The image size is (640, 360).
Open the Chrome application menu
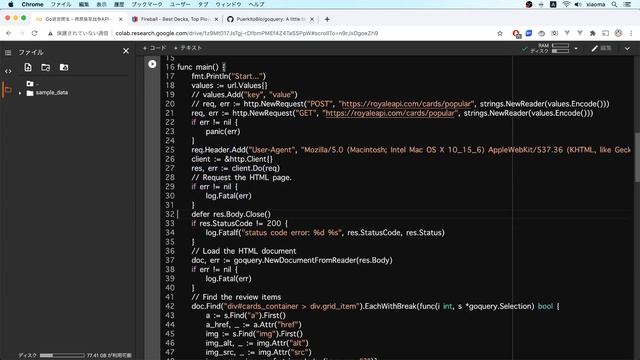pos(32,4)
